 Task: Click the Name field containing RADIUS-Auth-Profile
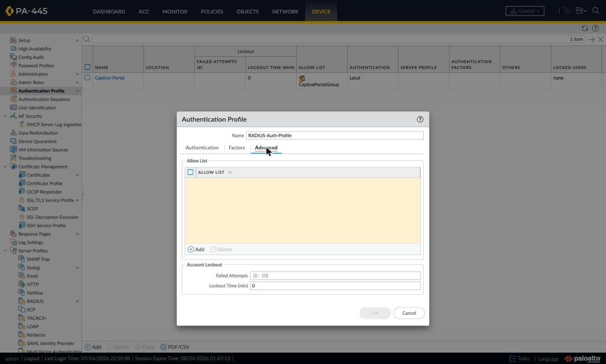click(x=335, y=136)
